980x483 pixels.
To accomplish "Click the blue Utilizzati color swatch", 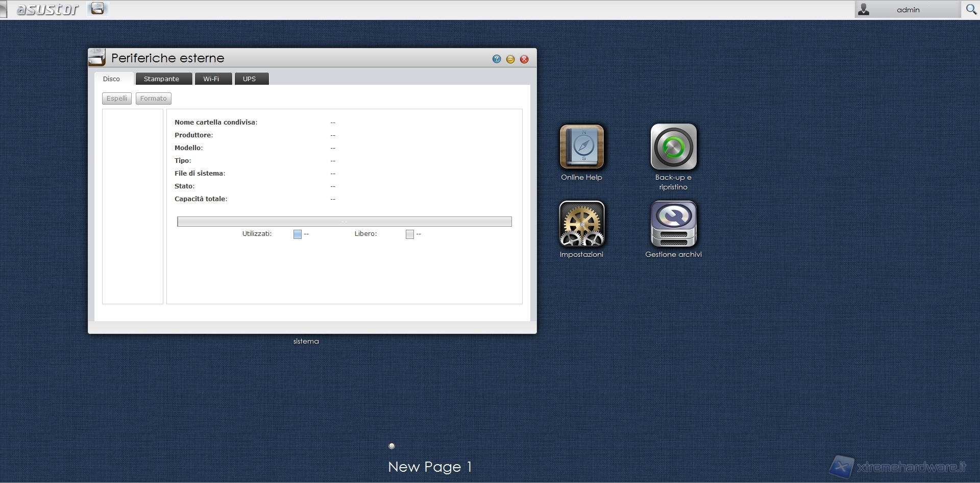I will [x=298, y=234].
